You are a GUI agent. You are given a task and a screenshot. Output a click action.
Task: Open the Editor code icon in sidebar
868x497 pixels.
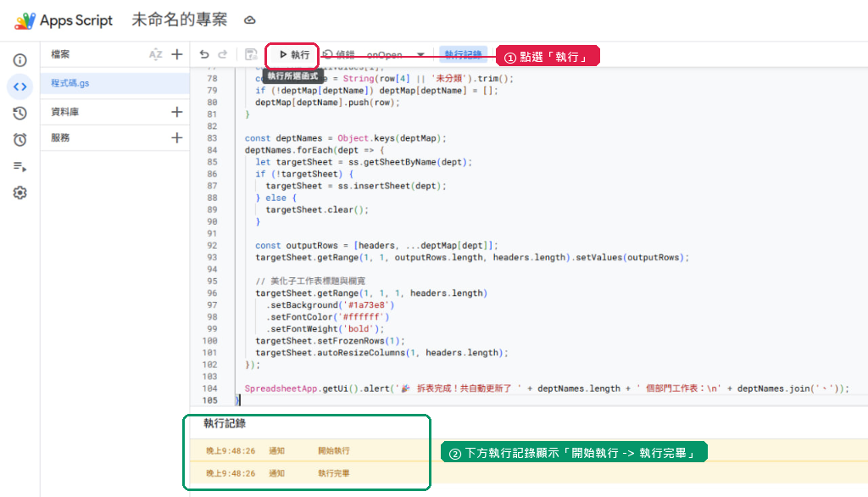[20, 87]
